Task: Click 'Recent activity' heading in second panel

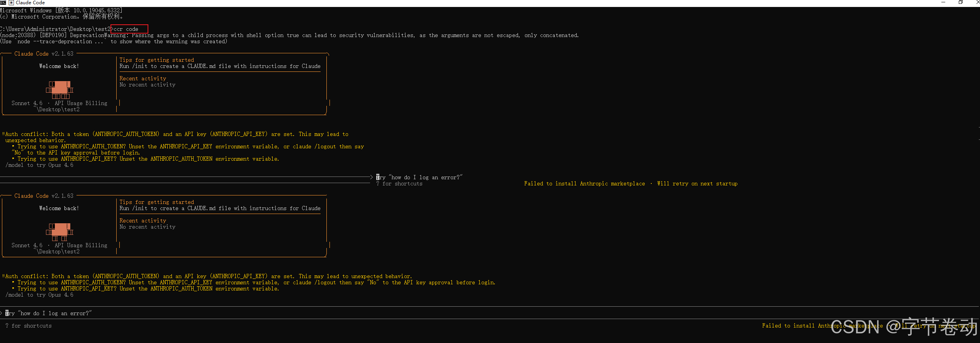Action: point(143,221)
